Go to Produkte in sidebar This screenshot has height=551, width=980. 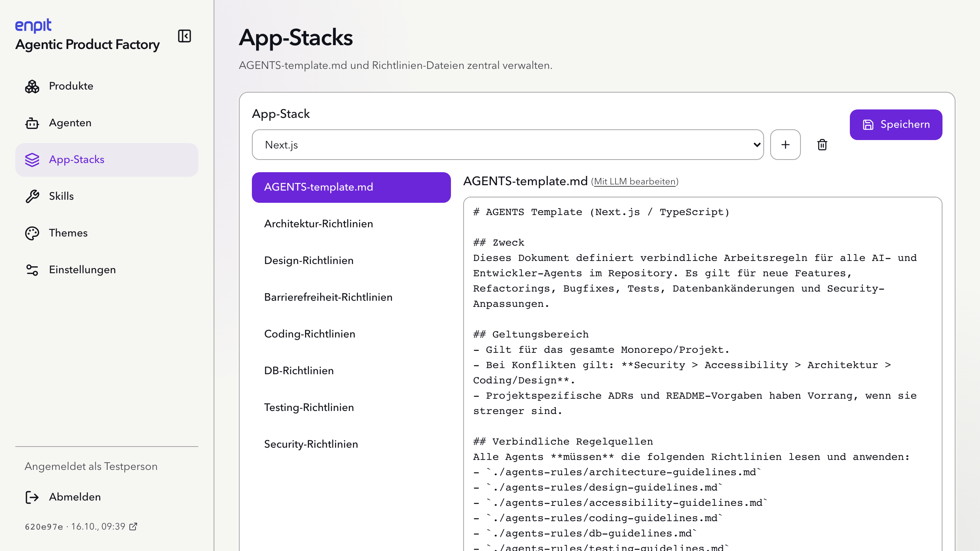[x=107, y=86]
